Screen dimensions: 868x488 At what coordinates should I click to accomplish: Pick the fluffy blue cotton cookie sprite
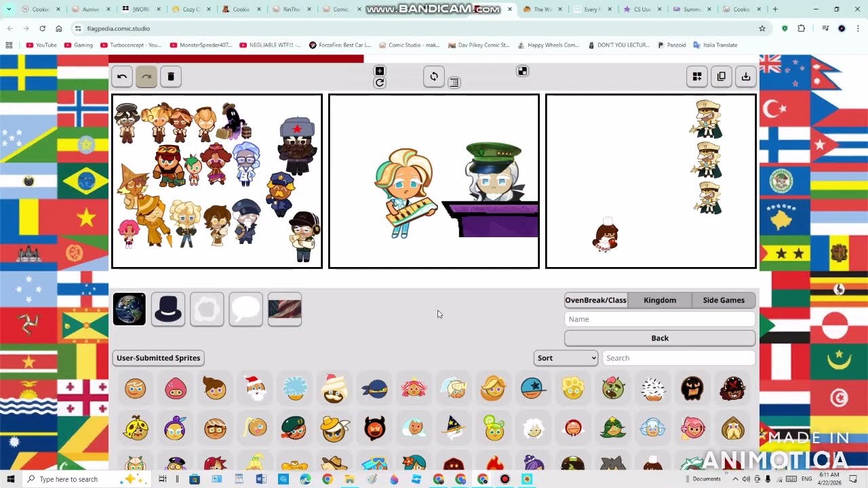(294, 388)
